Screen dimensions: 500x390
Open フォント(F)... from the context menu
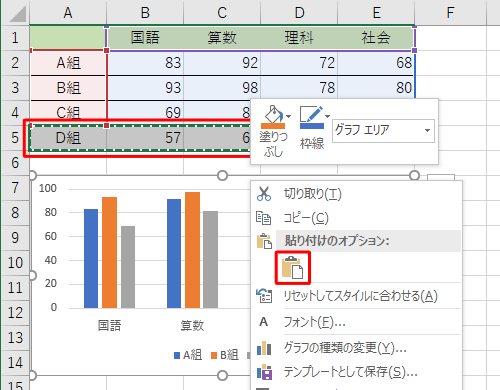[357, 322]
